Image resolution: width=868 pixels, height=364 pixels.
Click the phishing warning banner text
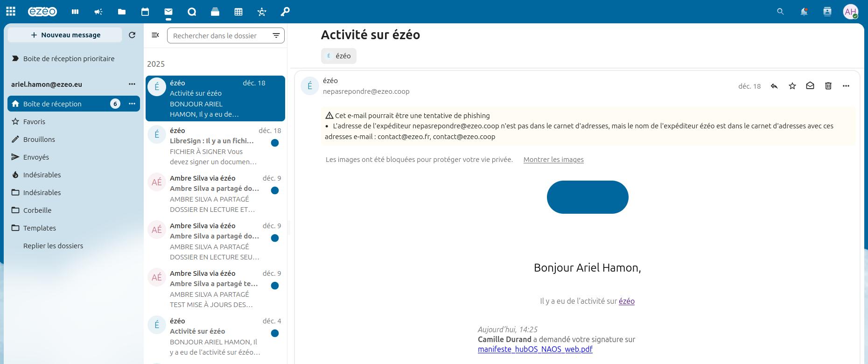(x=588, y=126)
